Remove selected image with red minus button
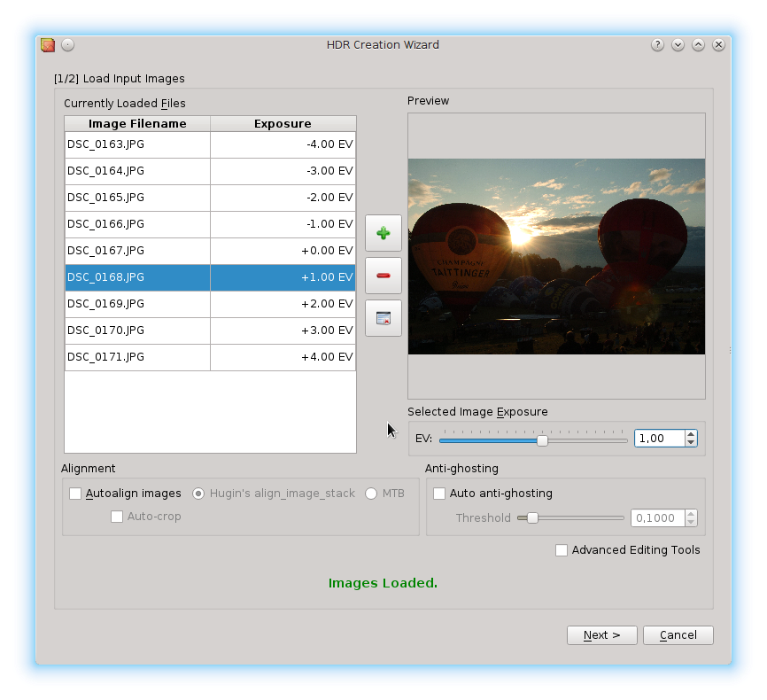Image resolution: width=767 pixels, height=700 pixels. (x=383, y=276)
